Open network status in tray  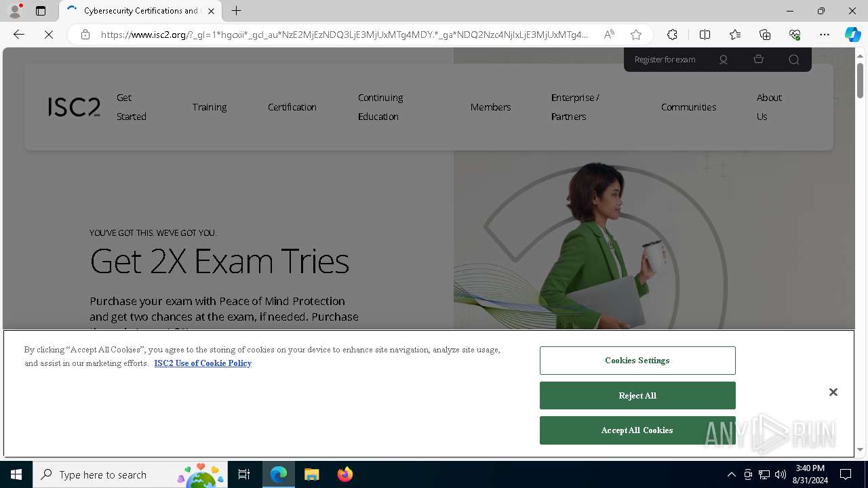pyautogui.click(x=764, y=474)
